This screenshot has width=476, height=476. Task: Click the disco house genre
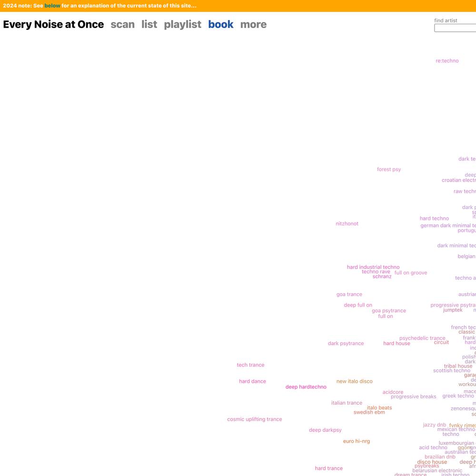(432, 462)
